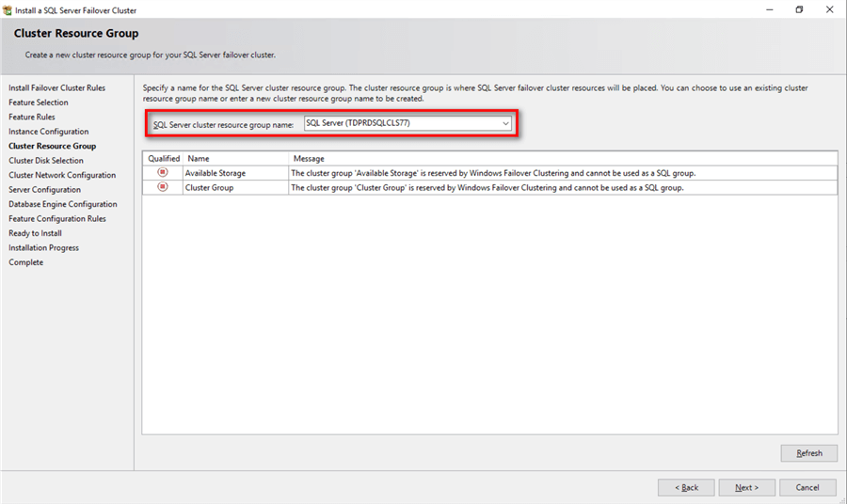Image resolution: width=847 pixels, height=504 pixels.
Task: Click the SQL Server cluster resource group name label
Action: tap(223, 125)
